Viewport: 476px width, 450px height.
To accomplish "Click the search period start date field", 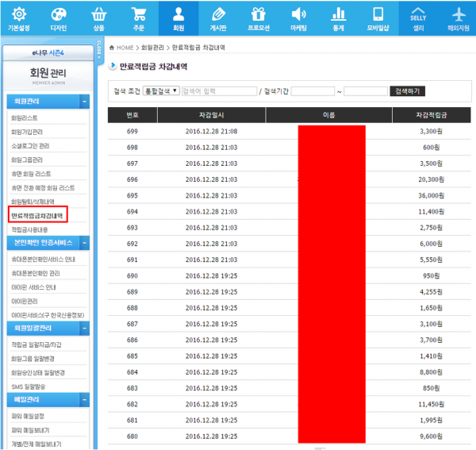I will pyautogui.click(x=313, y=91).
